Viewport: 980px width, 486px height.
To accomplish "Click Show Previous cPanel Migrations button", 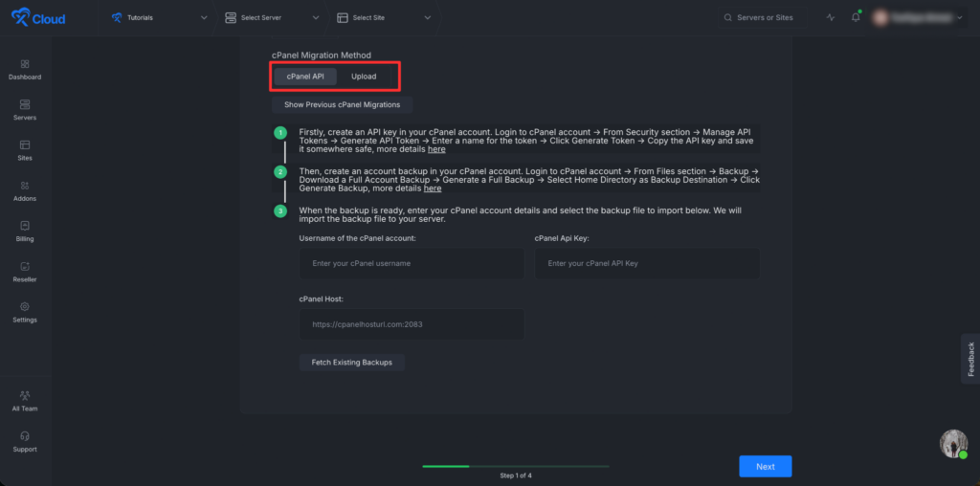I will [x=342, y=104].
